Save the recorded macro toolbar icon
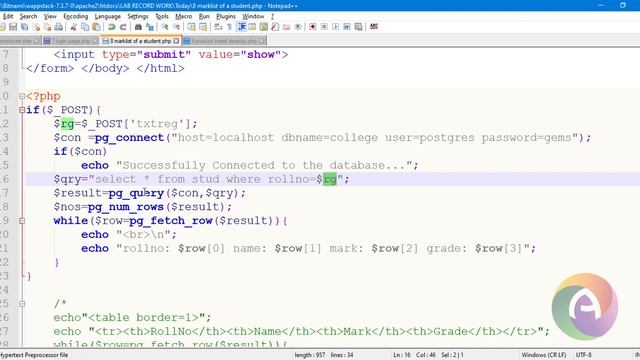The width and height of the screenshot is (640, 360). click(358, 27)
